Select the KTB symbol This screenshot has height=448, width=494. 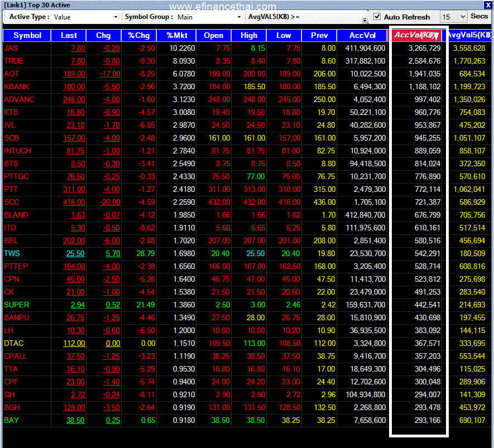pos(11,112)
